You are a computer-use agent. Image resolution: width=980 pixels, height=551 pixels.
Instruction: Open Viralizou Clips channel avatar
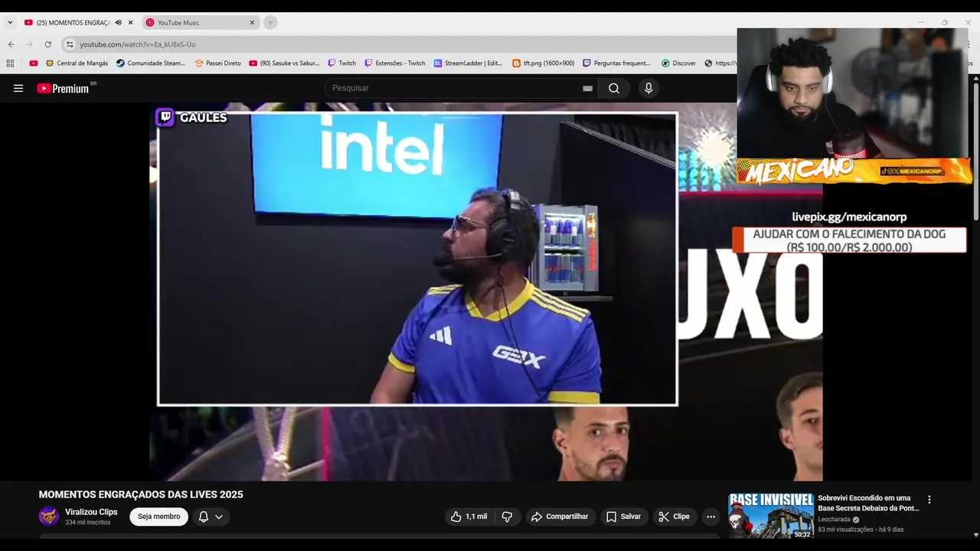[49, 516]
